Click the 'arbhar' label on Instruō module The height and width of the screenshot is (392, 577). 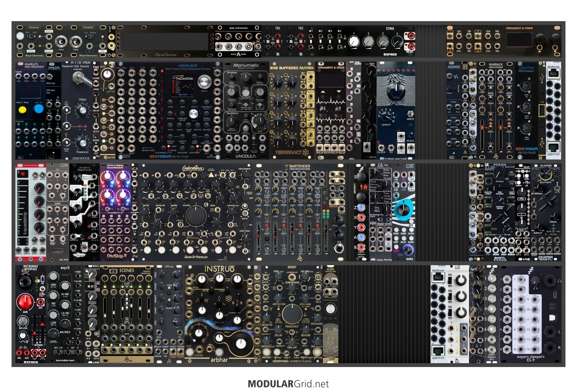219,360
